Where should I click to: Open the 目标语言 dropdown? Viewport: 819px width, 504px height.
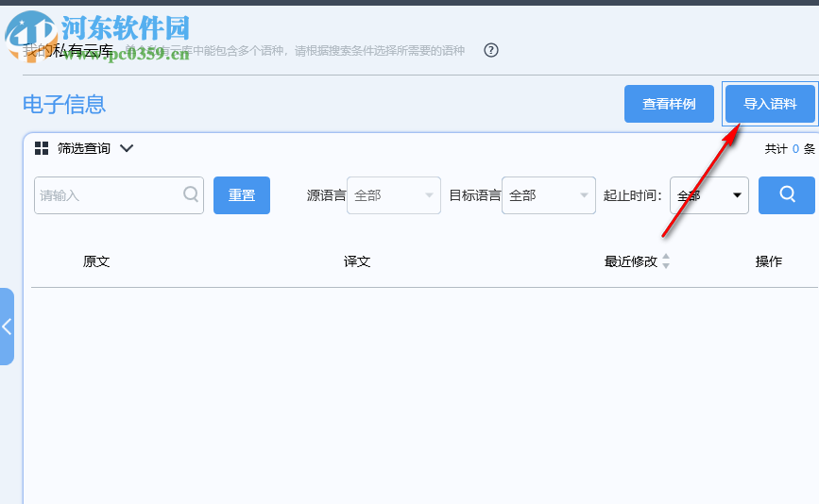(549, 195)
